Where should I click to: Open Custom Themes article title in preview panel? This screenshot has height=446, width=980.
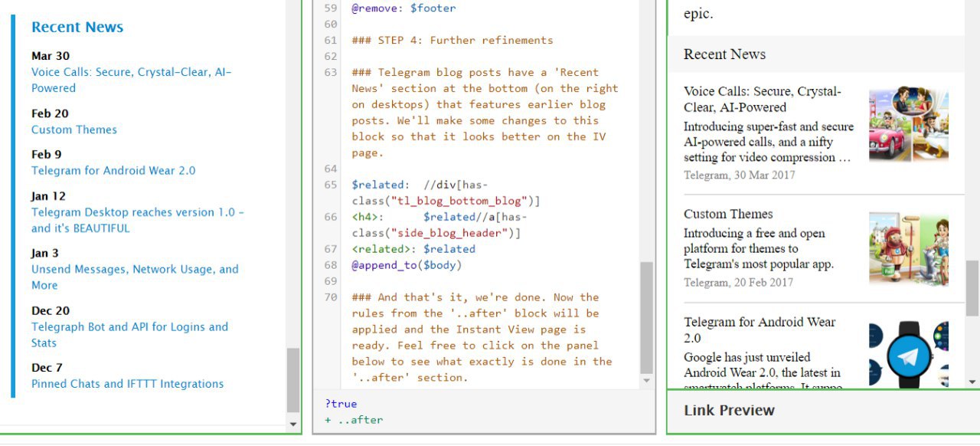click(728, 215)
